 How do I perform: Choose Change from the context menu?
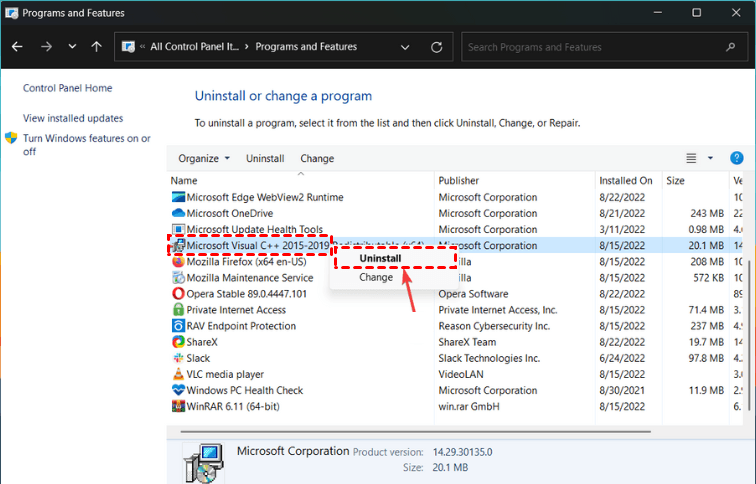(x=376, y=277)
